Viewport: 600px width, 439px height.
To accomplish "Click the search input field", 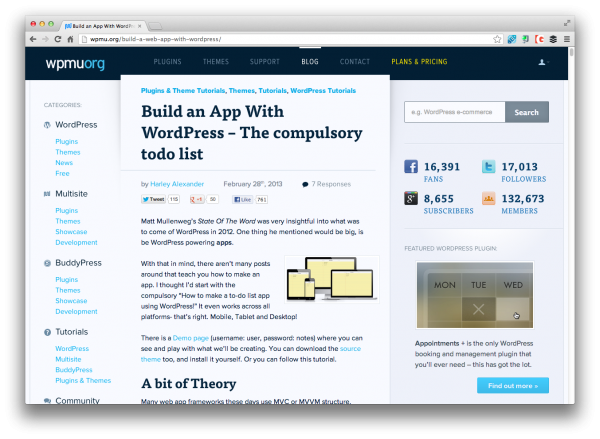I will pyautogui.click(x=455, y=112).
